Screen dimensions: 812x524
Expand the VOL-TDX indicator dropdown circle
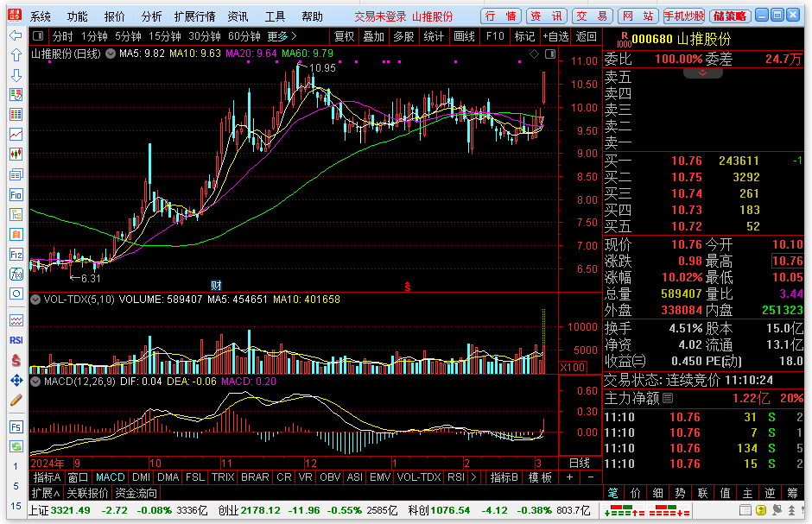[35, 300]
